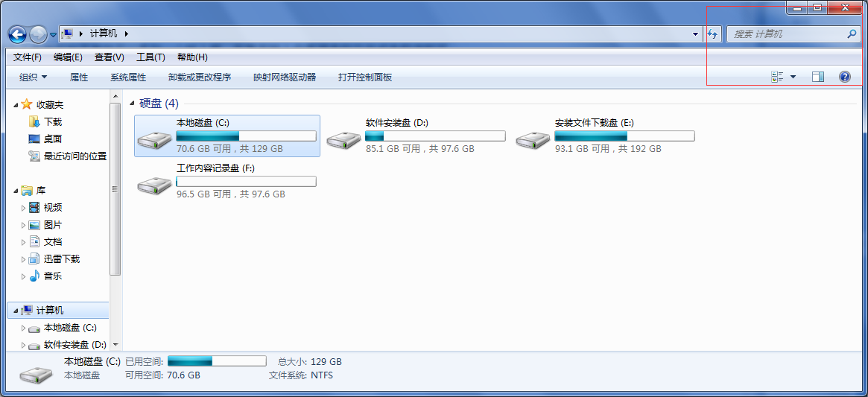Click the refresh icon beside address bar
Screen dimensions: 868x397
pyautogui.click(x=713, y=34)
